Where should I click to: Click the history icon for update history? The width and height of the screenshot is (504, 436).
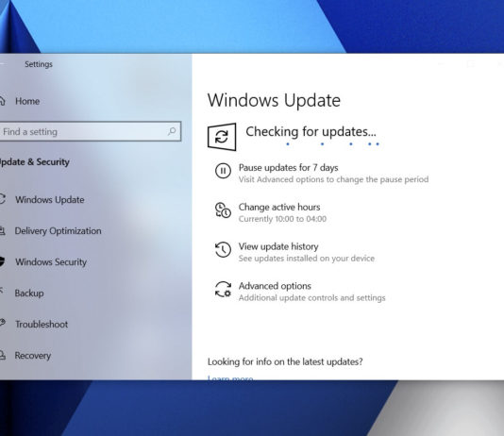[x=223, y=250]
